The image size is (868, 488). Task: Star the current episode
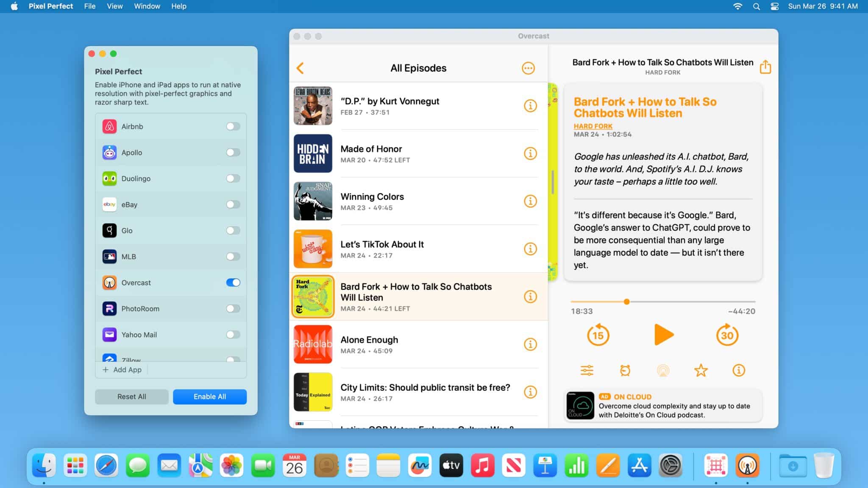[701, 370]
